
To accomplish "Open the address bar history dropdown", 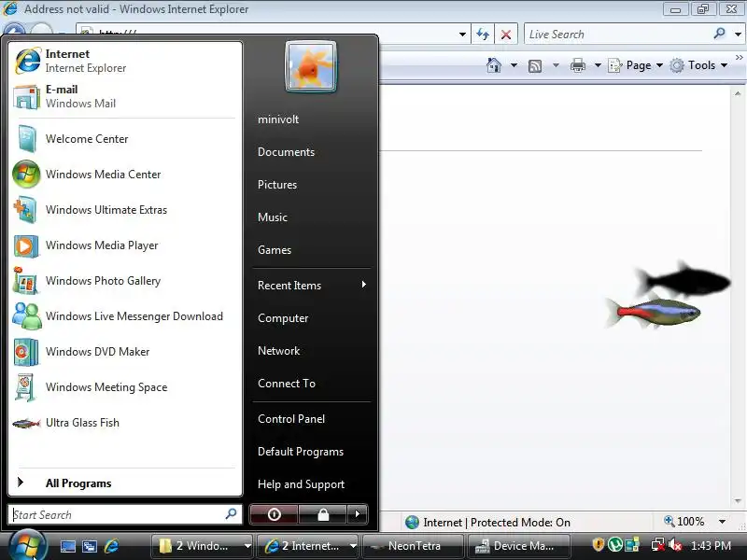I will coord(462,35).
